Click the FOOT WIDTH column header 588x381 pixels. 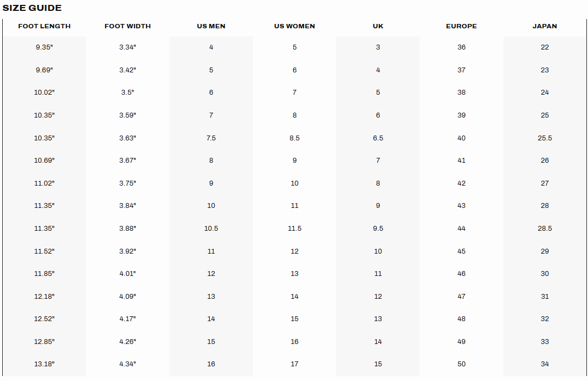point(128,26)
